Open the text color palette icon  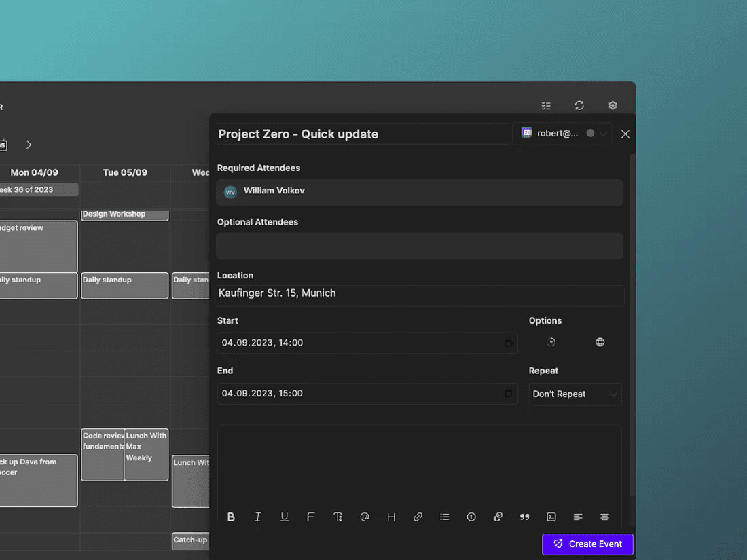click(365, 517)
